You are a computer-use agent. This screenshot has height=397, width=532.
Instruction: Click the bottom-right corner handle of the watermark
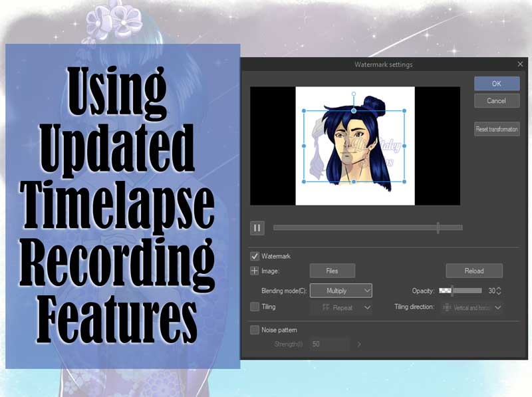pyautogui.click(x=404, y=182)
